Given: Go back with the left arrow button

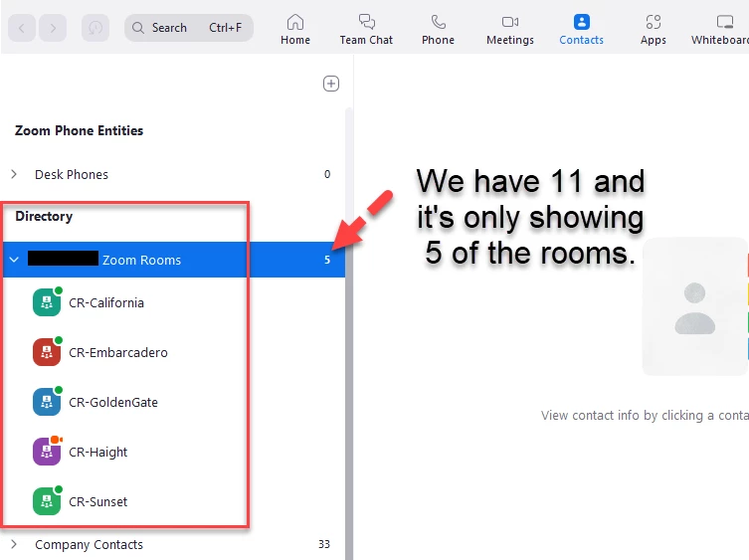Looking at the screenshot, I should [x=22, y=28].
